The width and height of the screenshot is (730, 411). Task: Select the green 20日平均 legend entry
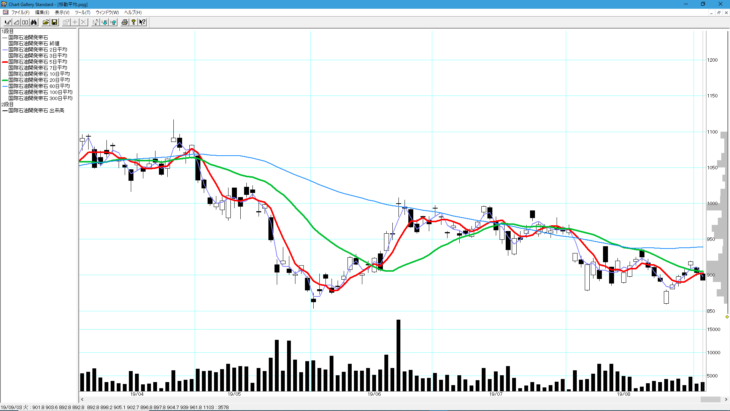pos(38,79)
